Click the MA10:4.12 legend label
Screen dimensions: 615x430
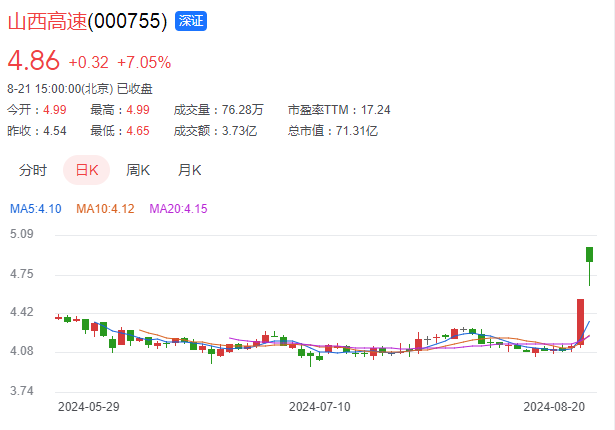coord(105,208)
